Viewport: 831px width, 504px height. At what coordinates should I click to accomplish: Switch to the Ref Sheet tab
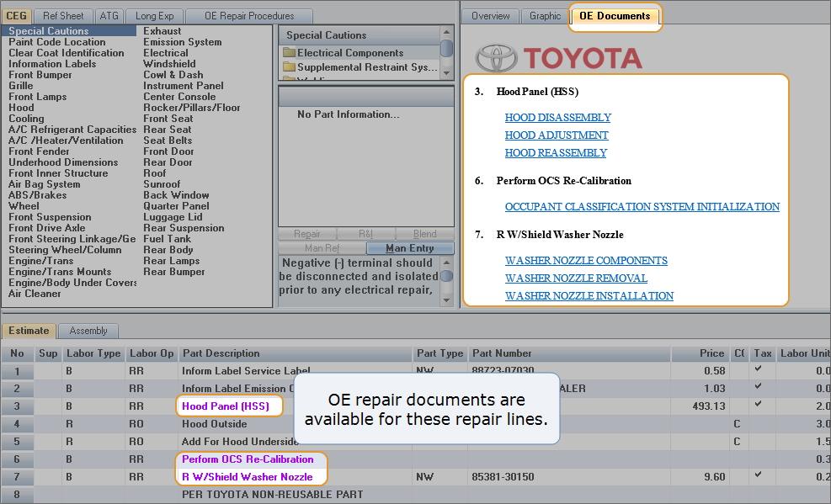coord(63,16)
